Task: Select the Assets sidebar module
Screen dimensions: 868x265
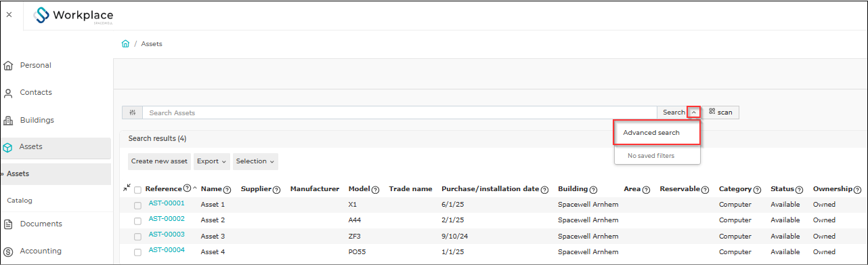Action: [56, 147]
